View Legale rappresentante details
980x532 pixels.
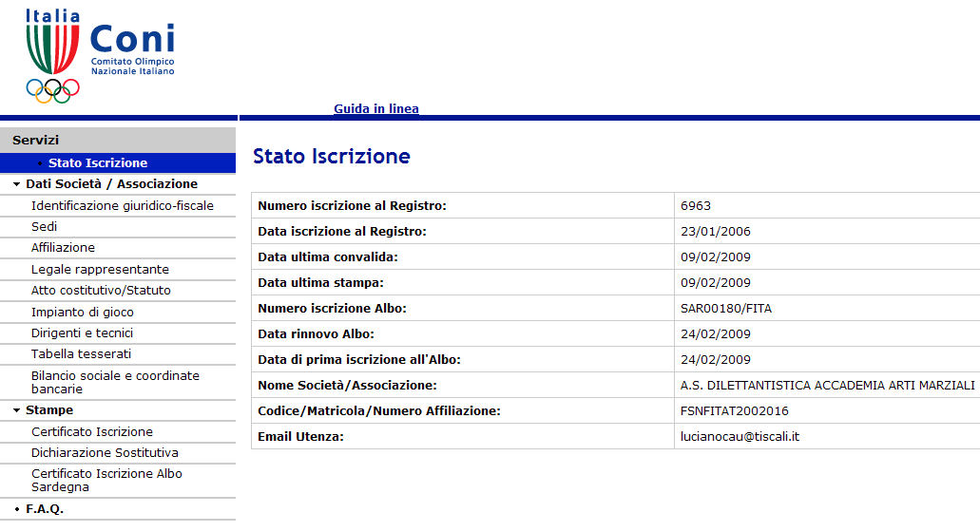(x=100, y=269)
